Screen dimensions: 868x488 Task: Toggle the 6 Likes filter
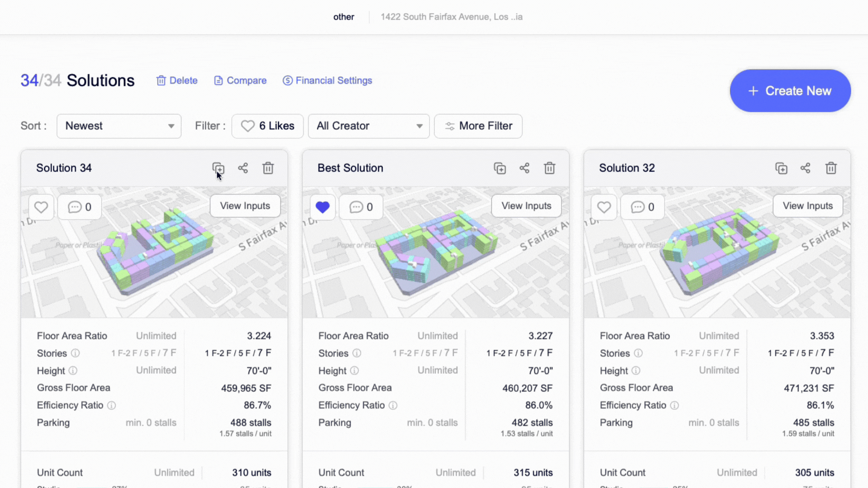268,126
